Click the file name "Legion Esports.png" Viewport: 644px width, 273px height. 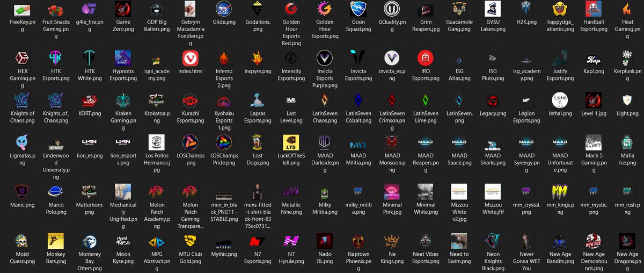526,117
